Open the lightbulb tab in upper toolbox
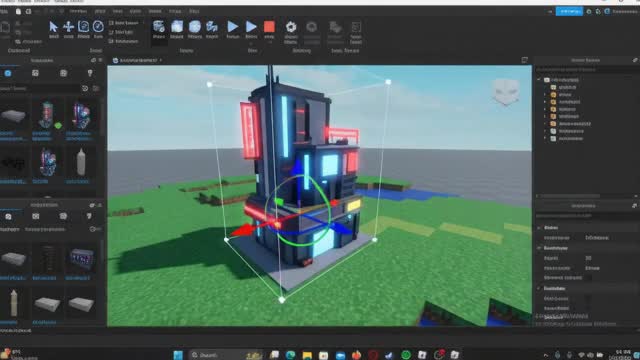 tap(90, 73)
